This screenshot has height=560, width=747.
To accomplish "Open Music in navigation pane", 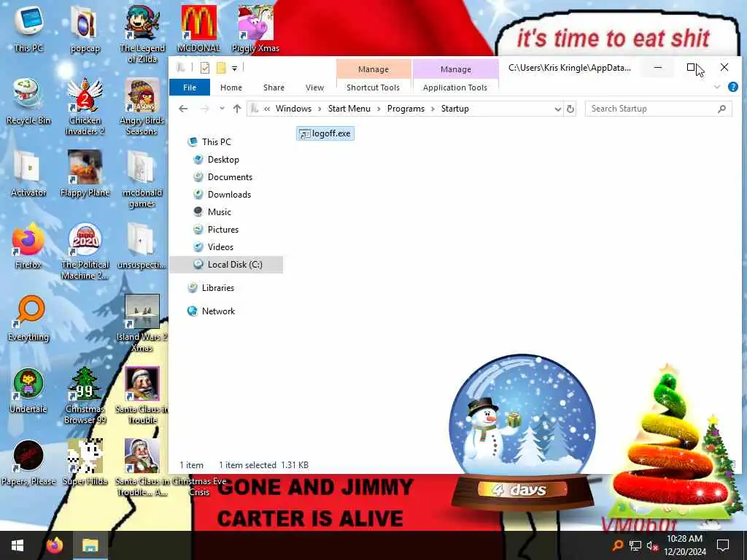I will (219, 212).
